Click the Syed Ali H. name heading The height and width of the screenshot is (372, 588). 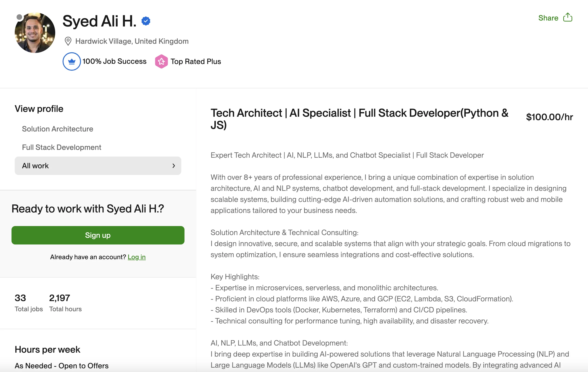99,21
